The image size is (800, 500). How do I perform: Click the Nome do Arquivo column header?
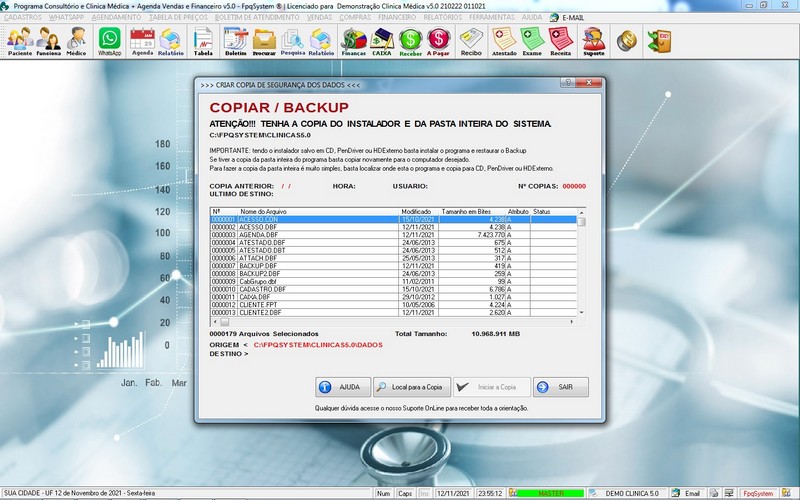[x=318, y=212]
